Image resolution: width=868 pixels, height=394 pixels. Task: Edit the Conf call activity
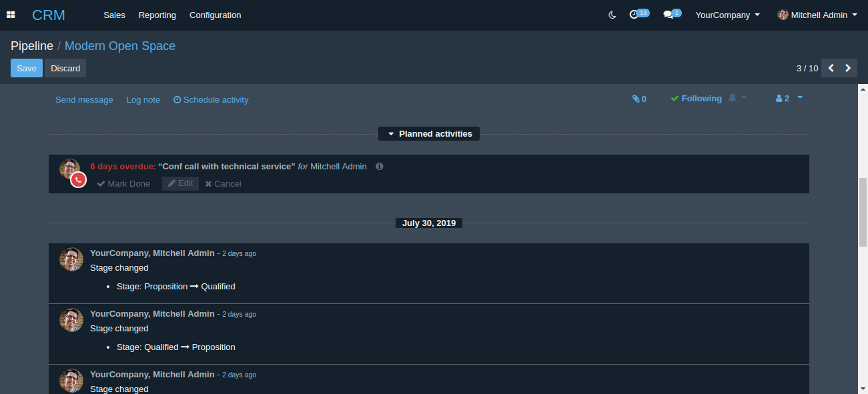point(180,183)
